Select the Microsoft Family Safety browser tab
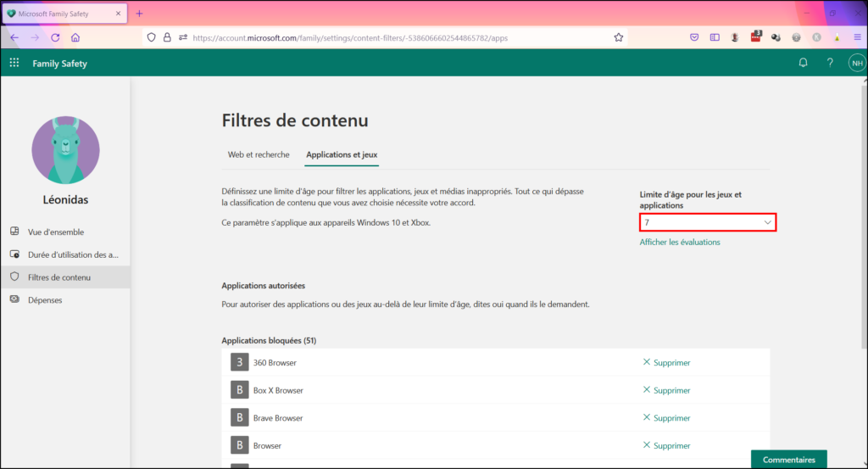868x469 pixels. coord(64,14)
